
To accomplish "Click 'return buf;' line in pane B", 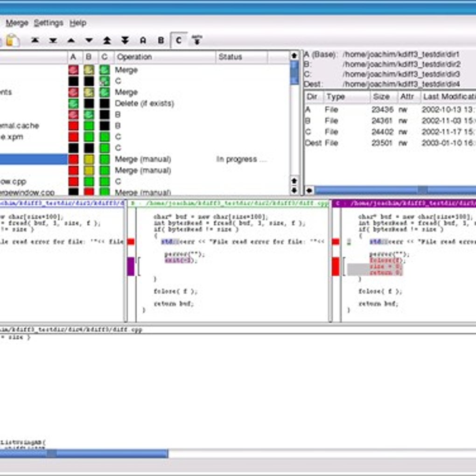I will [173, 304].
